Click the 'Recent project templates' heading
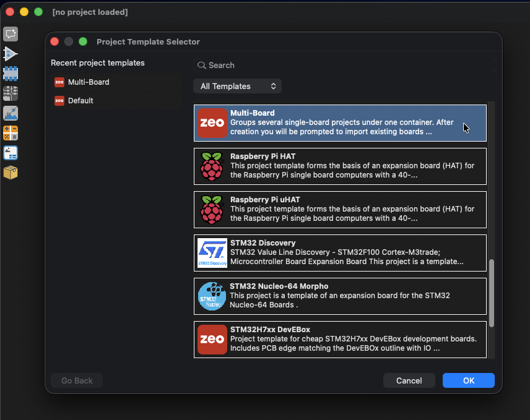530x420 pixels. point(98,63)
